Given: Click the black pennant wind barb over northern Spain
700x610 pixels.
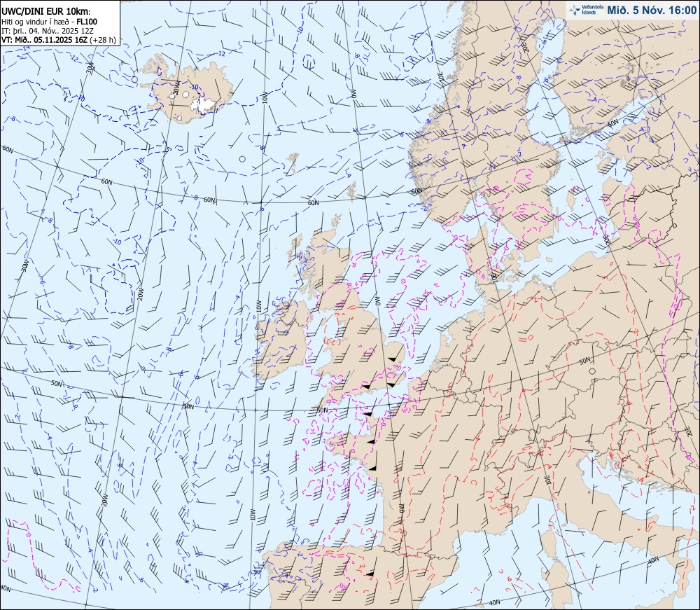Looking at the screenshot, I should point(370,574).
